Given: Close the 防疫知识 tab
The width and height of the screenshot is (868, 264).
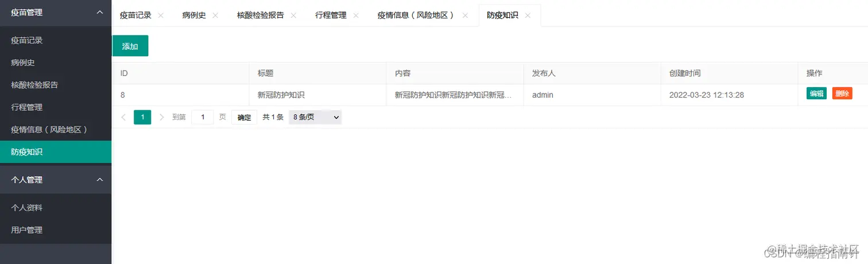Looking at the screenshot, I should pyautogui.click(x=528, y=15).
